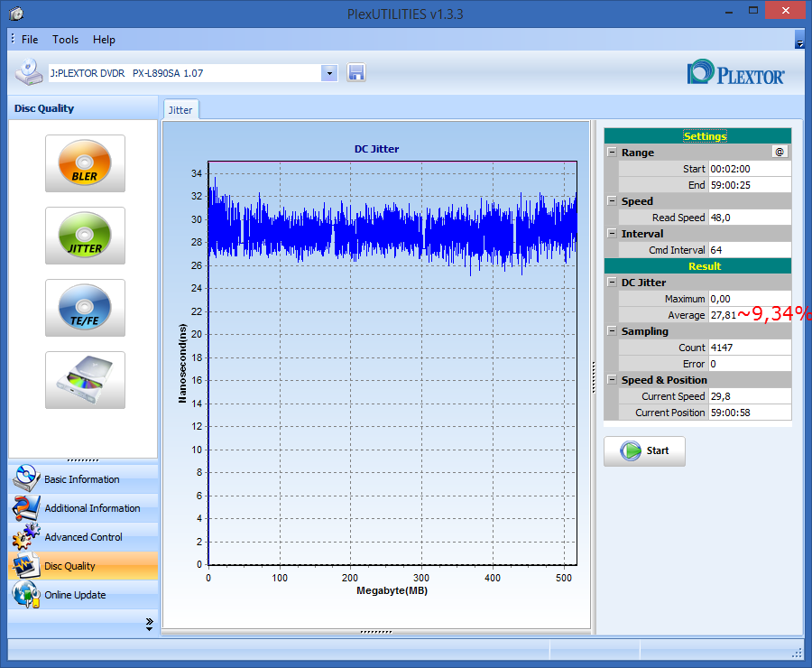Open the Tools menu
The width and height of the screenshot is (812, 668).
coord(65,40)
